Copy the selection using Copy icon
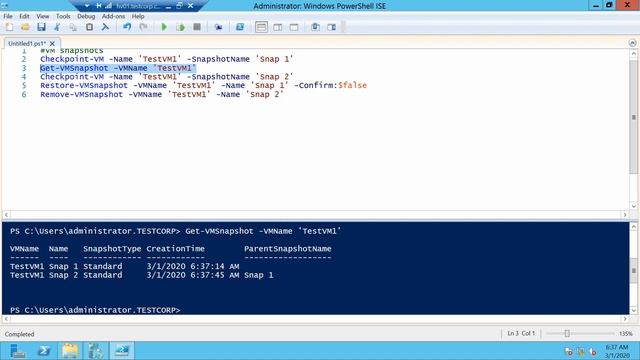The width and height of the screenshot is (640, 360). pyautogui.click(x=73, y=27)
